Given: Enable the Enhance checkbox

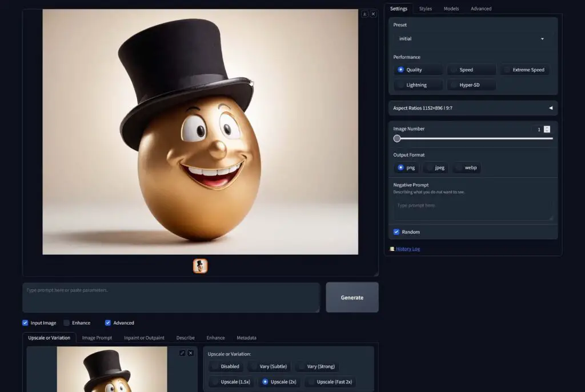Looking at the screenshot, I should tap(66, 322).
